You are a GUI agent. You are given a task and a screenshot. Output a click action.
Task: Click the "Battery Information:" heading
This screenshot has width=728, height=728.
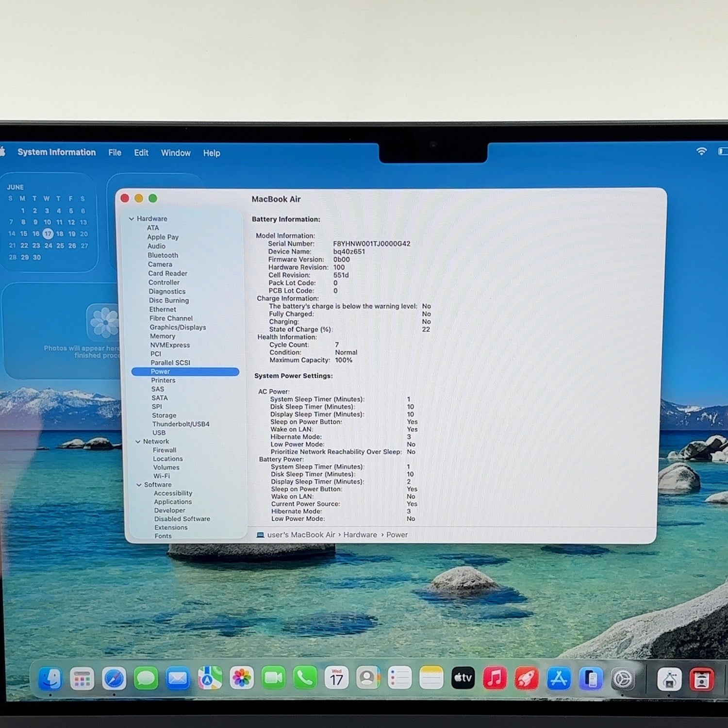pyautogui.click(x=286, y=219)
